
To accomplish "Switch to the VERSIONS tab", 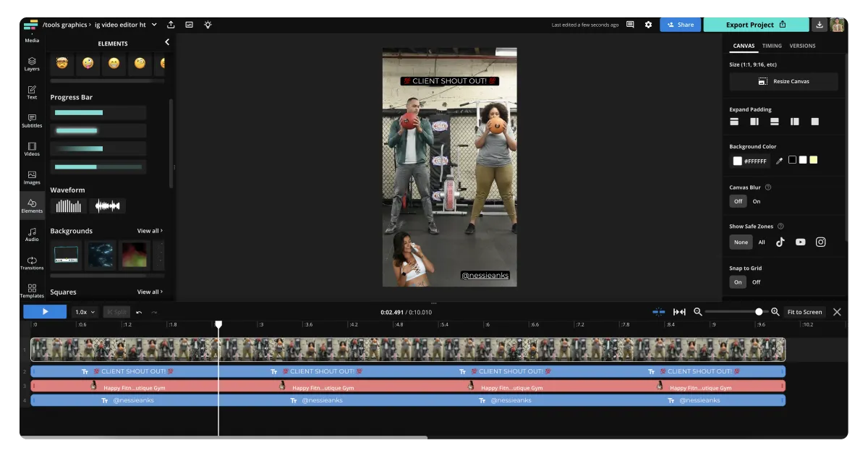I will click(x=802, y=46).
